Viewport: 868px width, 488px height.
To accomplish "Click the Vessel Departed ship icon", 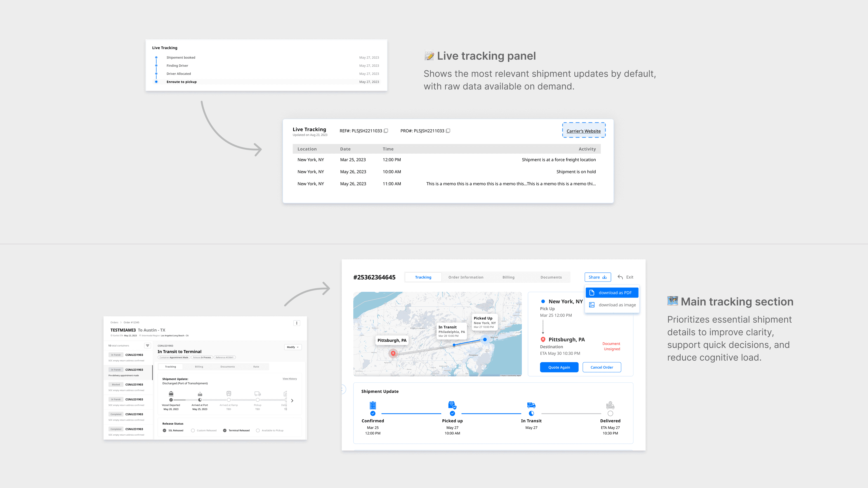I will click(171, 393).
